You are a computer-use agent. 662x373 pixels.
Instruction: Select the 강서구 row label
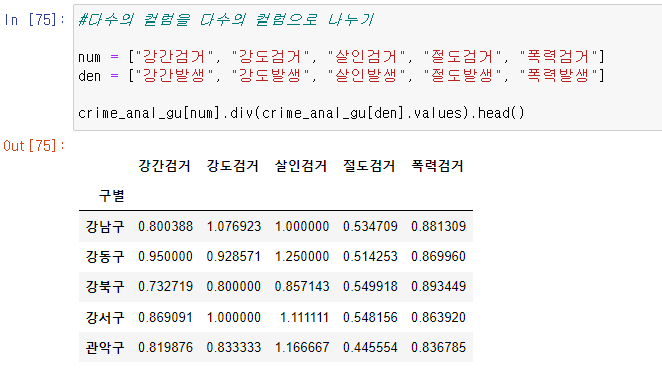[105, 317]
